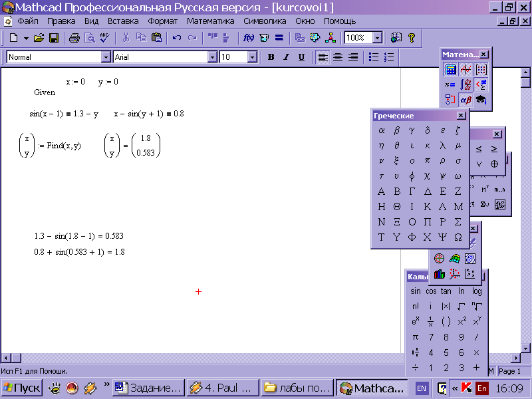
Task: Toggle numbered list
Action: tap(389, 57)
